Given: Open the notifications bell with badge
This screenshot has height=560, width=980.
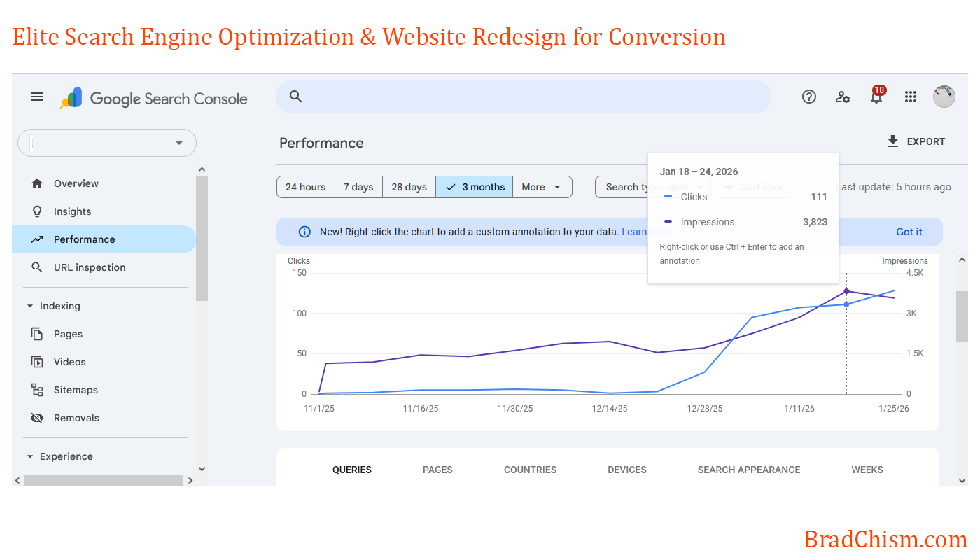Looking at the screenshot, I should (876, 97).
